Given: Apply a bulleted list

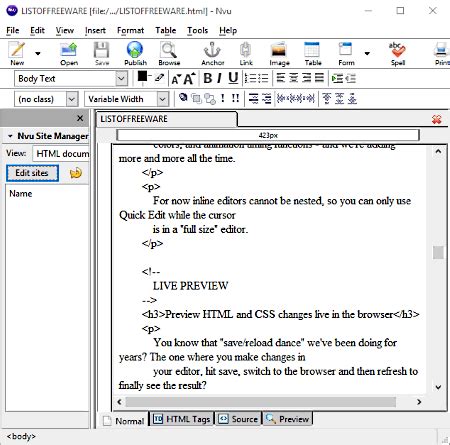Looking at the screenshot, I should click(263, 78).
